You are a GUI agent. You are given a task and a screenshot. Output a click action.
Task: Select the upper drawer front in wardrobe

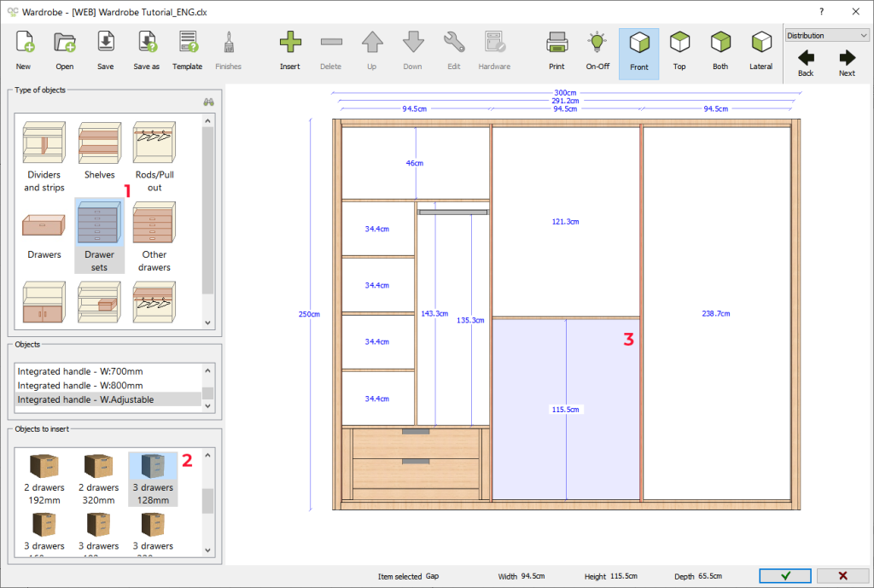(416, 445)
